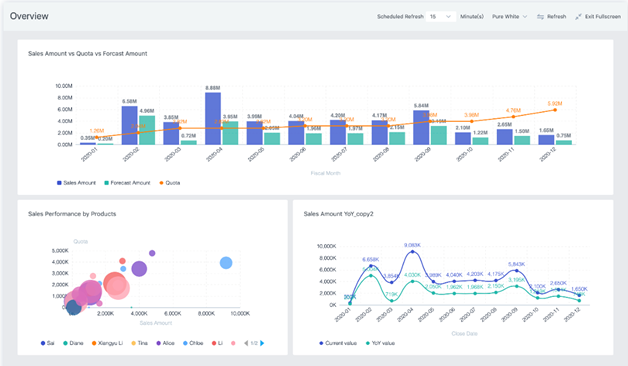This screenshot has height=366, width=628.
Task: Click the 3.98M Quota point for 2020-10
Action: [471, 121]
